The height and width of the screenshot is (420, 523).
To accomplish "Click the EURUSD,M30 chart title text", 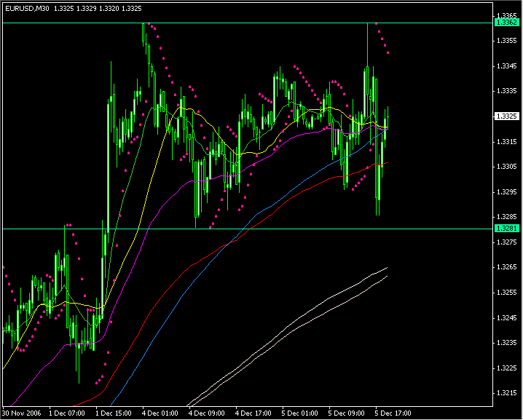I will click(28, 9).
